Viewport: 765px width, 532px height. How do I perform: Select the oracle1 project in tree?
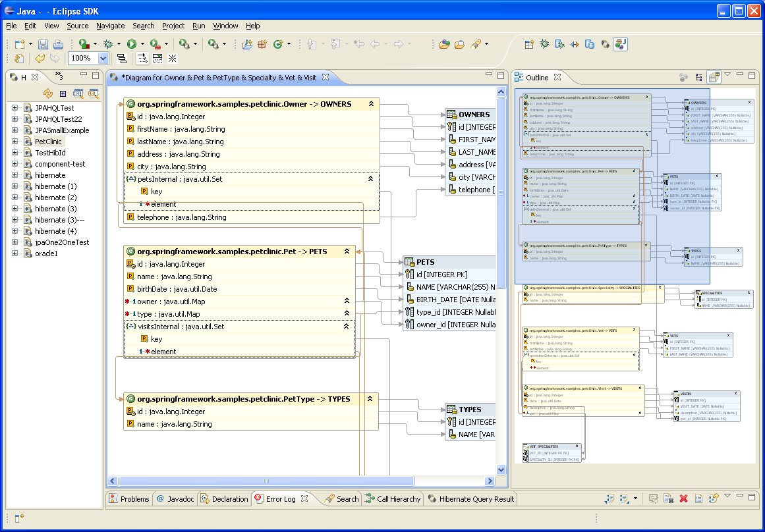[x=46, y=253]
